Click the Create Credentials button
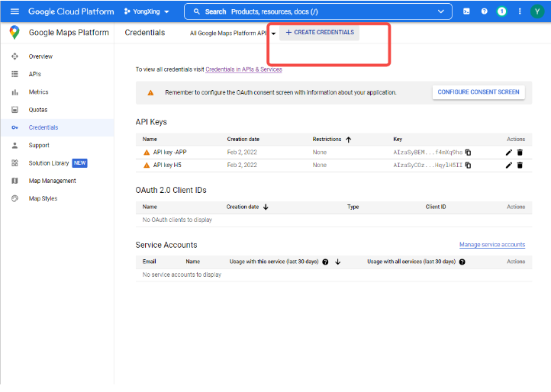 (320, 32)
